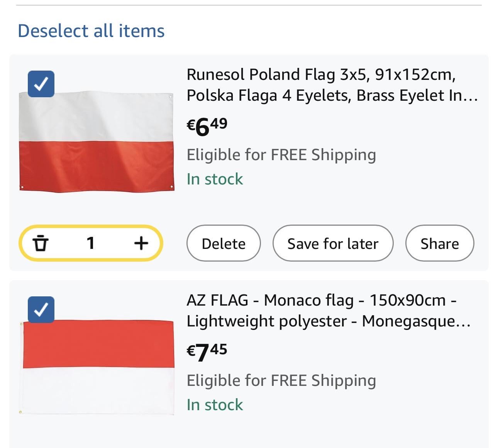
Task: Click the €7.45 price of Monaco flag
Action: (x=207, y=352)
